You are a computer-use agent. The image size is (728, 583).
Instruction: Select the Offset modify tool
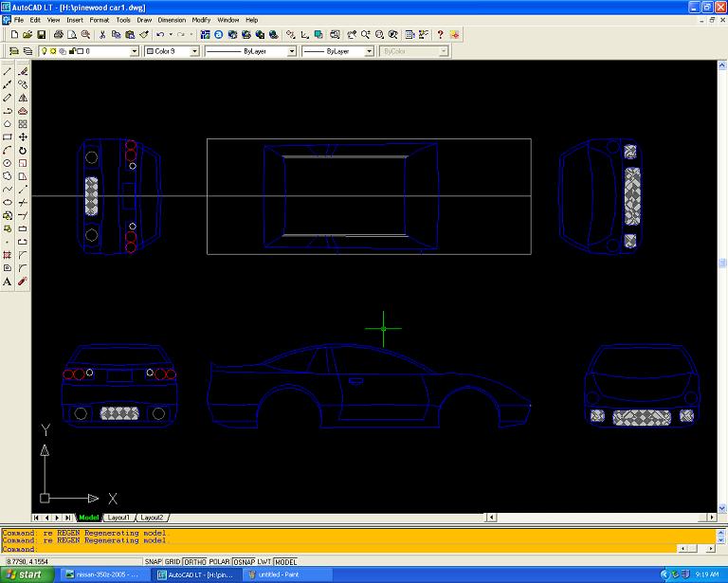point(23,111)
